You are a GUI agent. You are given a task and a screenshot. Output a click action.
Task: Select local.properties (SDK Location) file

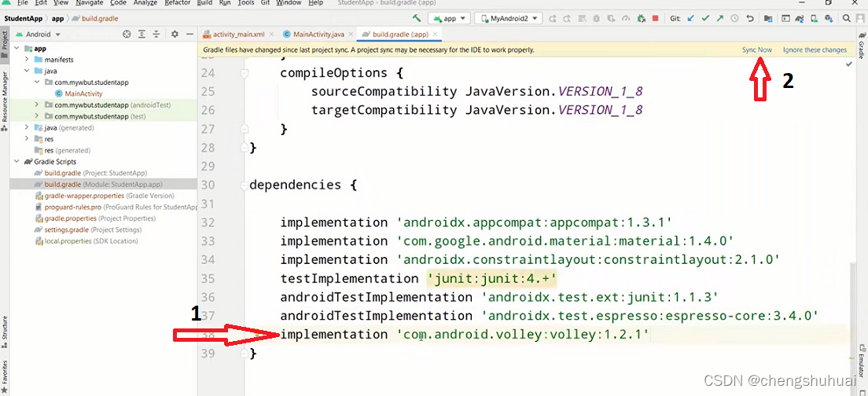coord(86,241)
